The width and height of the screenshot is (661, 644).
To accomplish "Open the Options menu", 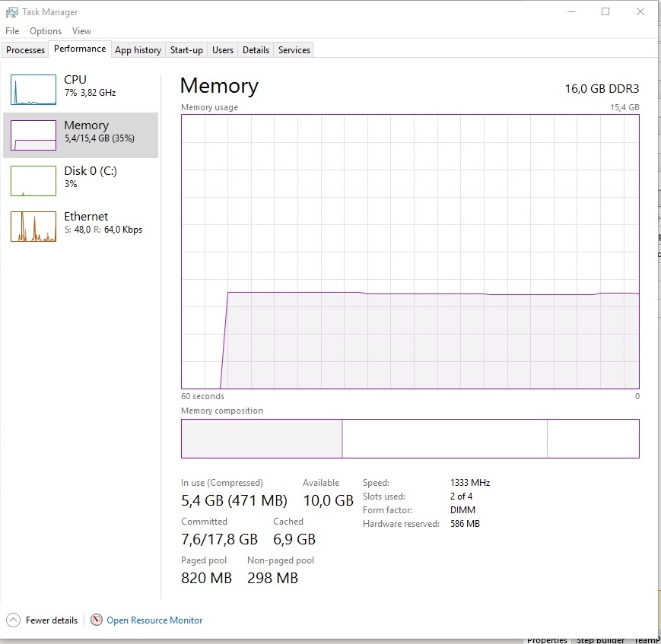I will (x=46, y=31).
